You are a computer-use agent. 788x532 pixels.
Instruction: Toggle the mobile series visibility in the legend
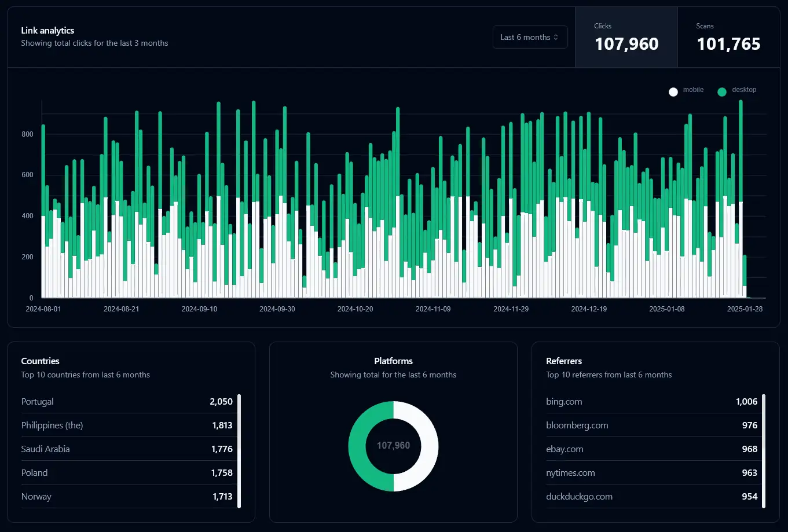click(x=686, y=90)
